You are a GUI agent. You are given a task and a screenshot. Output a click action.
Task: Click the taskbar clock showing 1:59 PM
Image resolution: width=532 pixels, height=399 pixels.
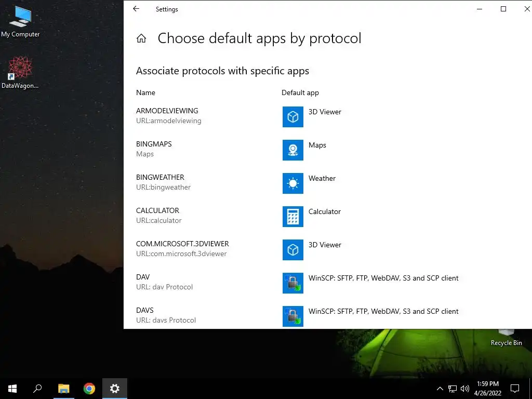pyautogui.click(x=487, y=389)
